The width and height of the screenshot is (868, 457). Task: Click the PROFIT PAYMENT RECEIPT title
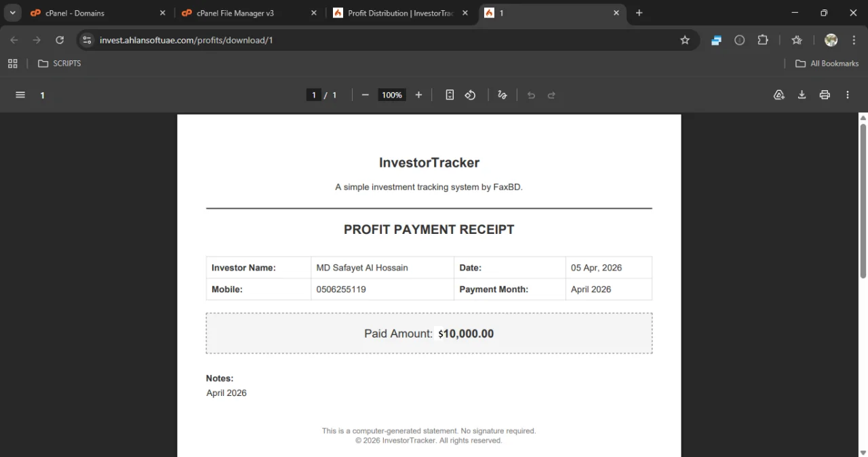tap(429, 229)
